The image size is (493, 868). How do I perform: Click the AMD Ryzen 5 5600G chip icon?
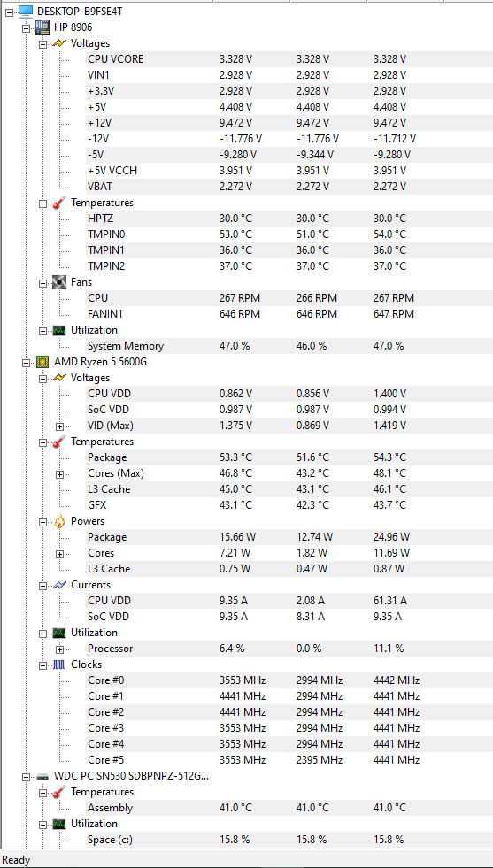click(x=42, y=363)
